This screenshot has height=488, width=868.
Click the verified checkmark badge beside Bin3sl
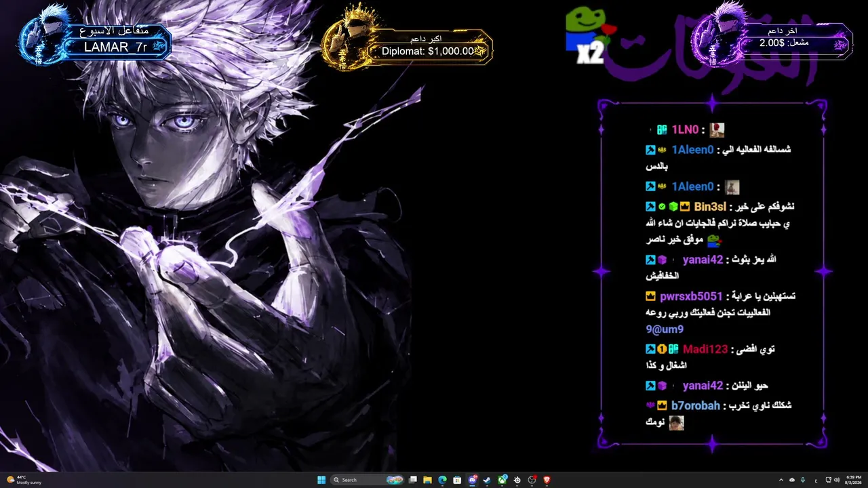(x=662, y=207)
